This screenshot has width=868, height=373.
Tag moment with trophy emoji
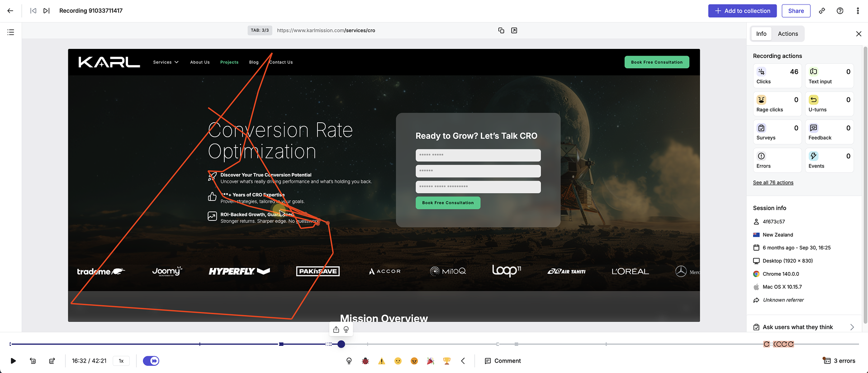[447, 361]
